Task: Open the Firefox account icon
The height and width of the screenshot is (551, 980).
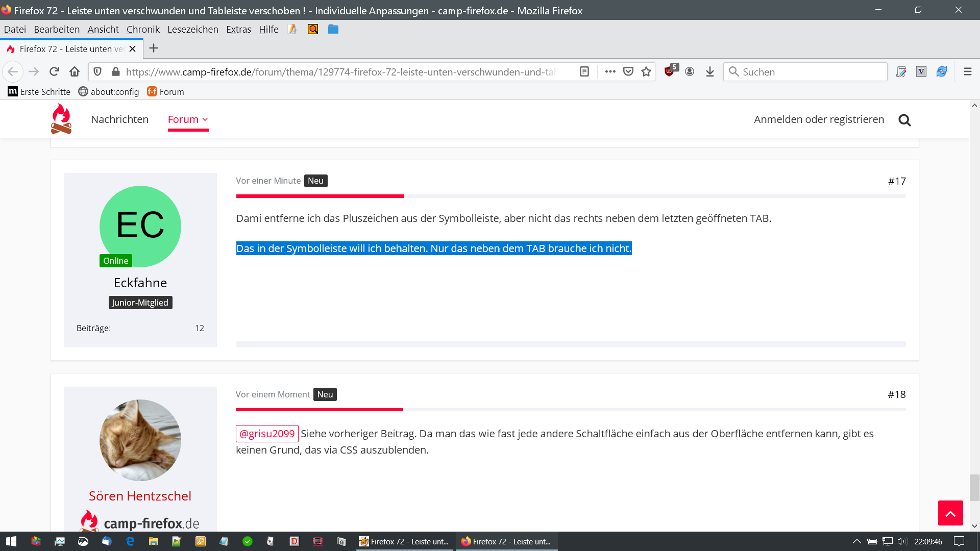Action: point(690,71)
